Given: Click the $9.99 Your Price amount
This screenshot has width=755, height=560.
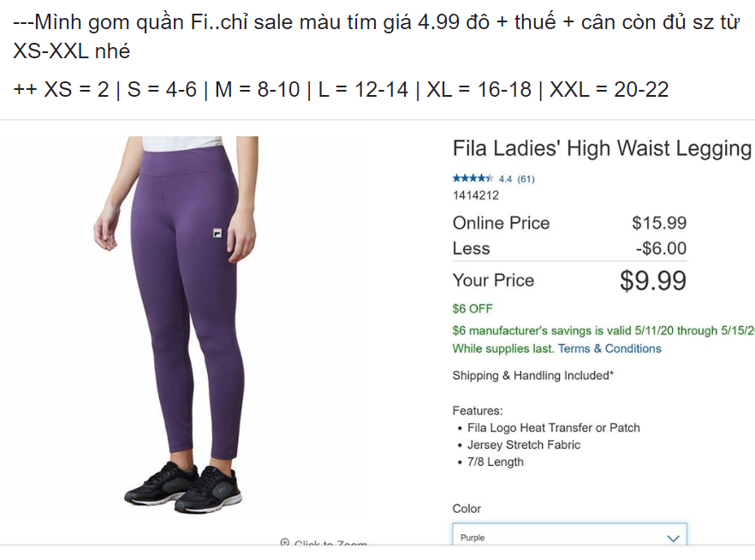Looking at the screenshot, I should [653, 280].
